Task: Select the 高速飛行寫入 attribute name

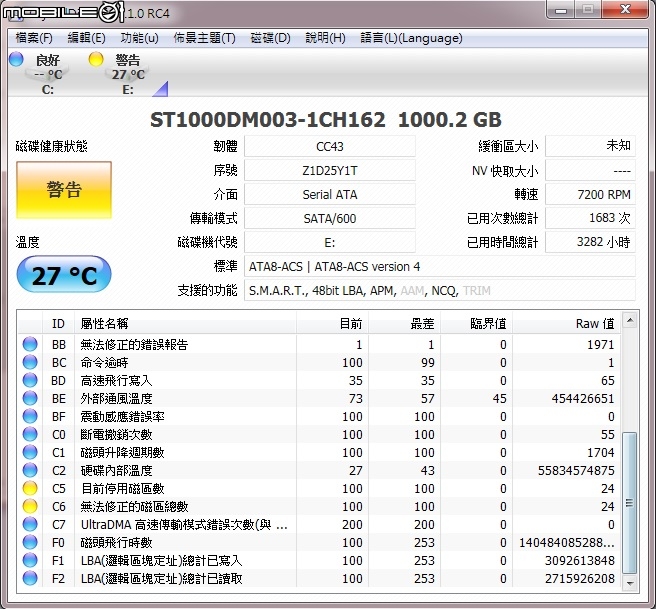Action: point(116,380)
